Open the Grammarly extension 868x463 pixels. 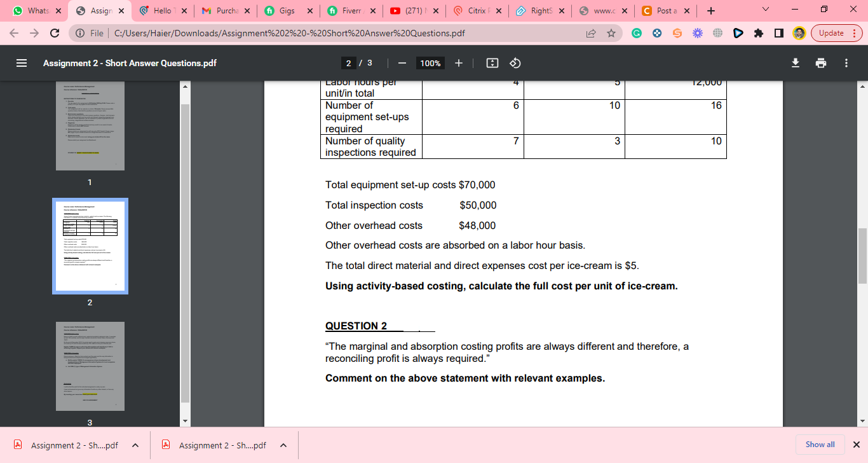pos(637,32)
